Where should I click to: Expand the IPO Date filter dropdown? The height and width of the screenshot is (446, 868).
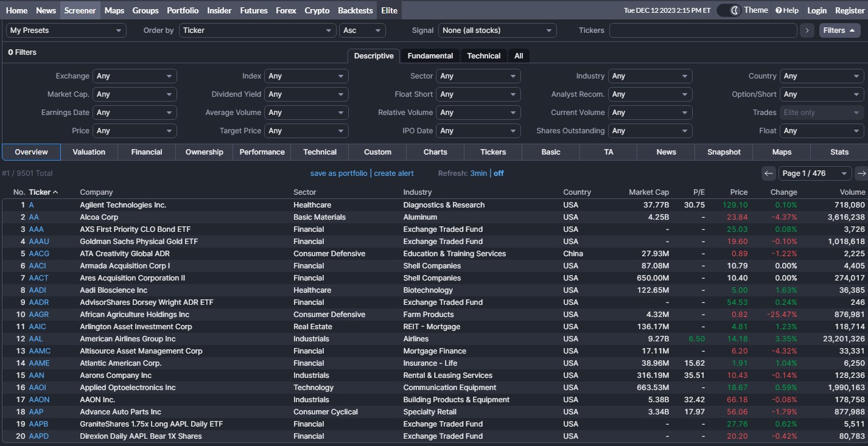(x=478, y=131)
